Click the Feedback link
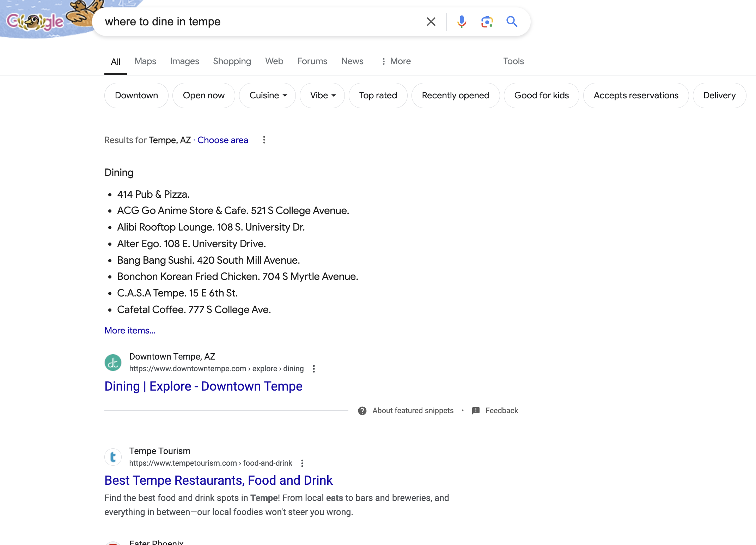 point(502,411)
